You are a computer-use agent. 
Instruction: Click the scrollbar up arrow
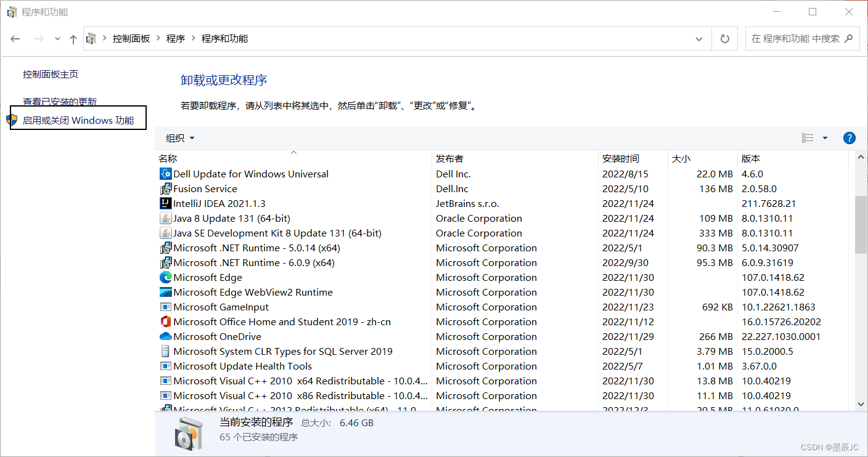(x=861, y=158)
